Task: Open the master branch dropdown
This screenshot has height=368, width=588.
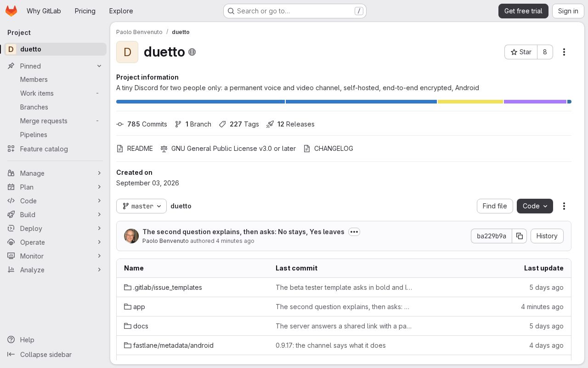Action: tap(141, 206)
